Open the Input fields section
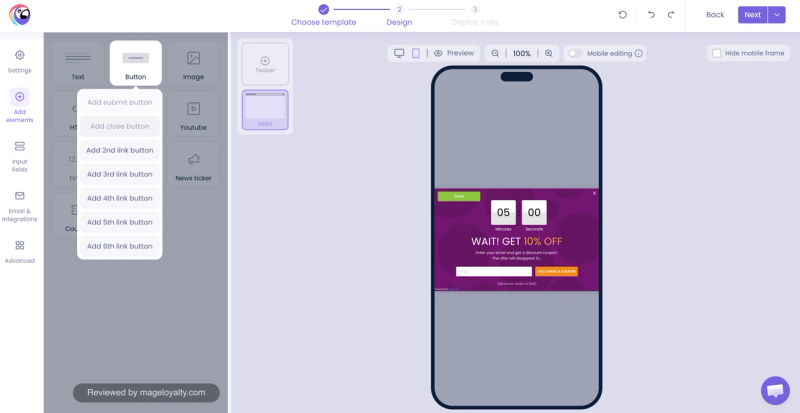Viewport: 800px width, 413px height. (19, 157)
